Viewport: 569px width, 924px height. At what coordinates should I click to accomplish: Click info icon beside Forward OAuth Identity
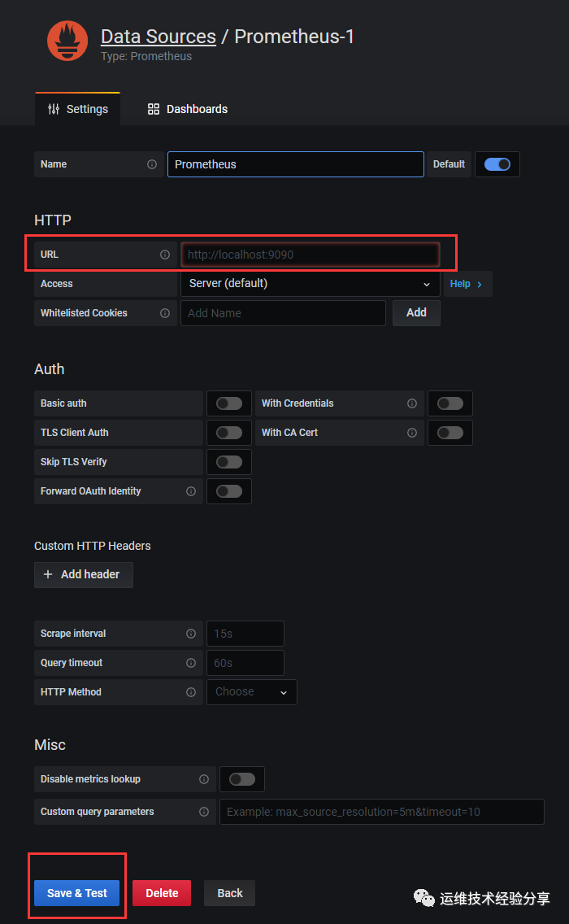click(x=191, y=491)
